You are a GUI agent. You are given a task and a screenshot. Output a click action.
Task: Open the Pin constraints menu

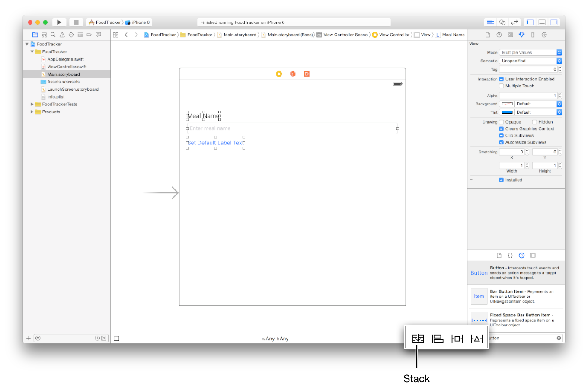coord(457,339)
